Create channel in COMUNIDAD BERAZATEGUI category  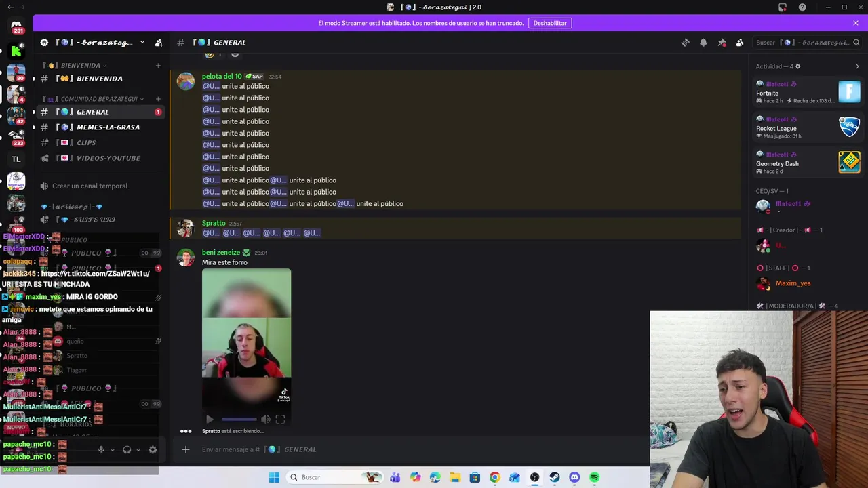158,99
